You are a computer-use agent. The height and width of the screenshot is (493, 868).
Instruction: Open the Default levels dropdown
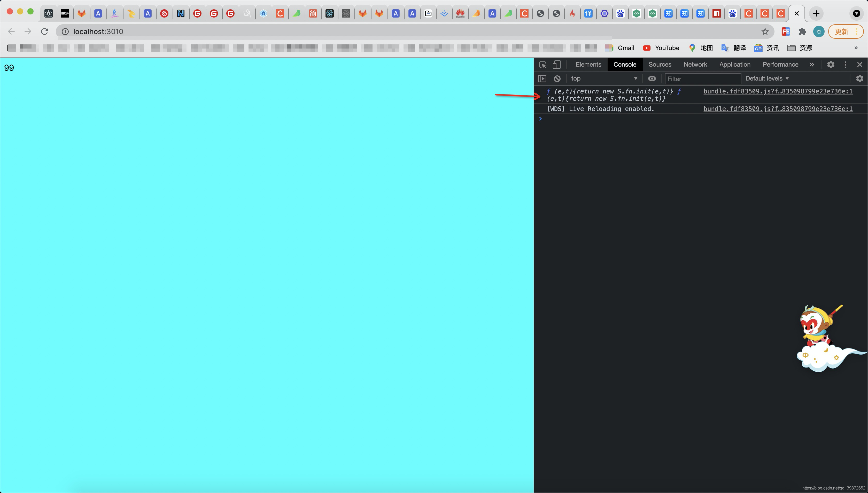click(x=767, y=78)
